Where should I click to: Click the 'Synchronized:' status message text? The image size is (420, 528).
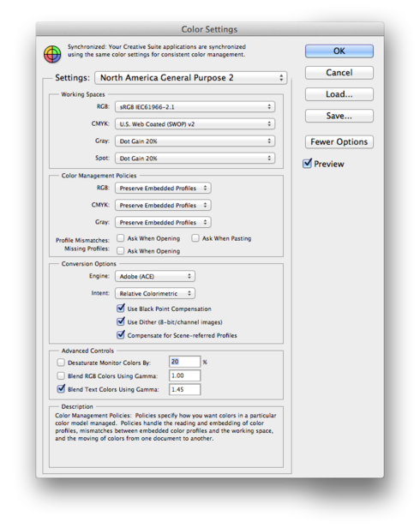tap(157, 51)
